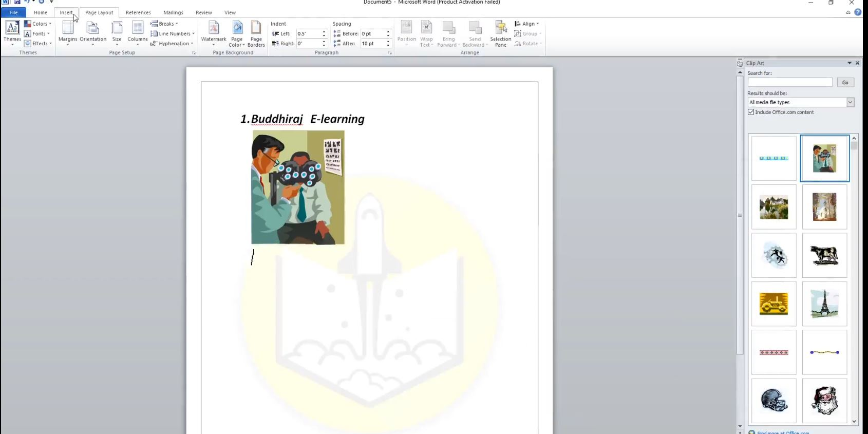Open the Orientation menu
868x434 pixels.
pos(93,33)
